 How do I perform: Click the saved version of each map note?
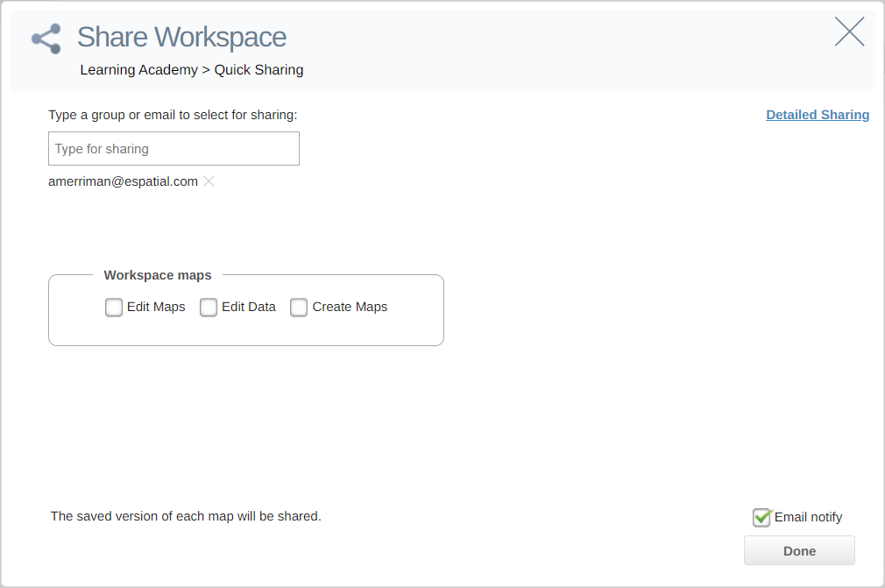pyautogui.click(x=186, y=516)
